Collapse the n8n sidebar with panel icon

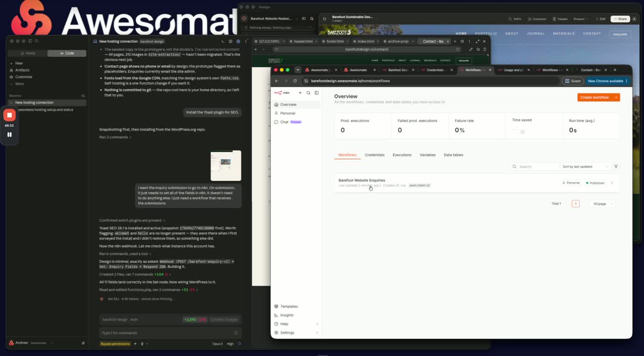coord(317,92)
